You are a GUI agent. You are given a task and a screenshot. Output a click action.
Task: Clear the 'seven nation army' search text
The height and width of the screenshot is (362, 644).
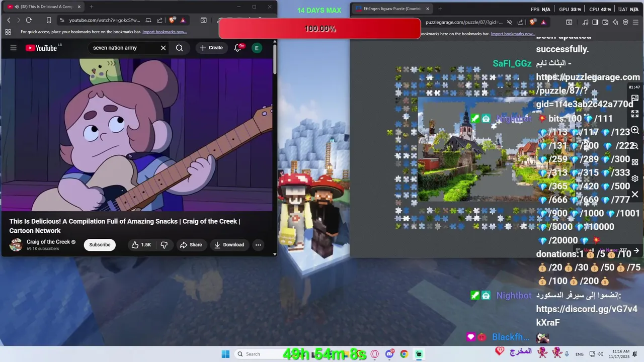[163, 48]
